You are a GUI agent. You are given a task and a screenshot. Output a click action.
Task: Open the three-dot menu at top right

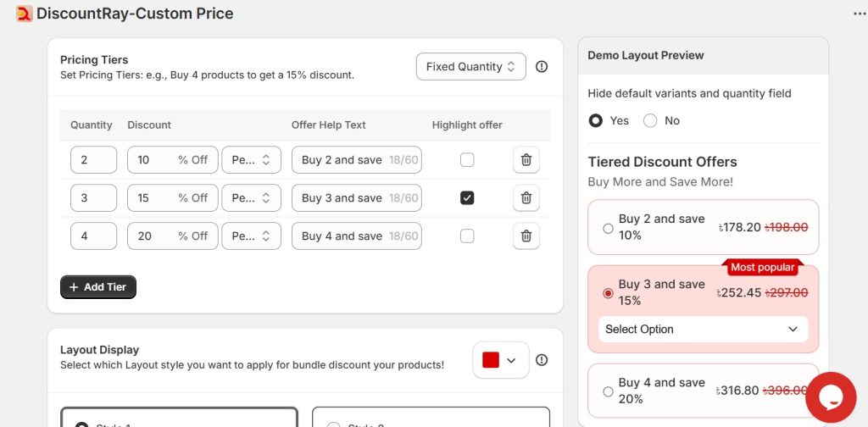[860, 14]
